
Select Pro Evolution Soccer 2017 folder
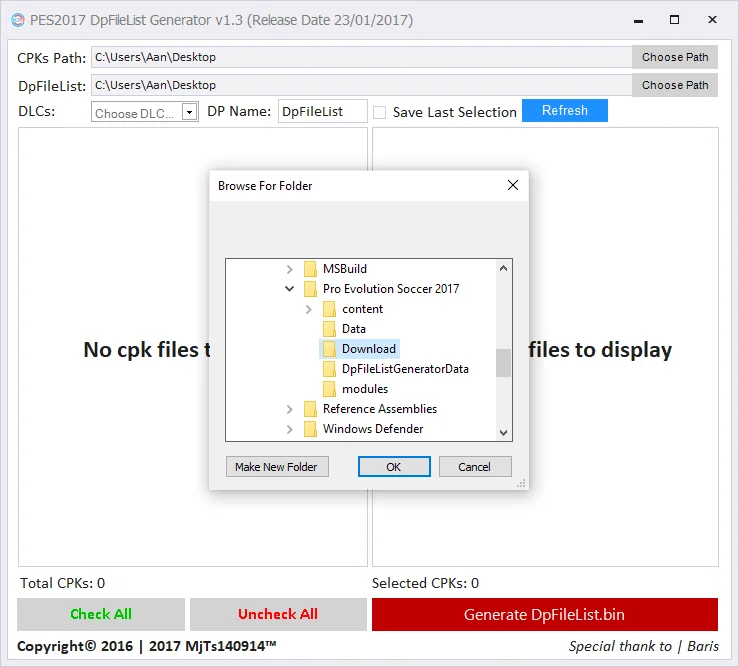pos(391,288)
